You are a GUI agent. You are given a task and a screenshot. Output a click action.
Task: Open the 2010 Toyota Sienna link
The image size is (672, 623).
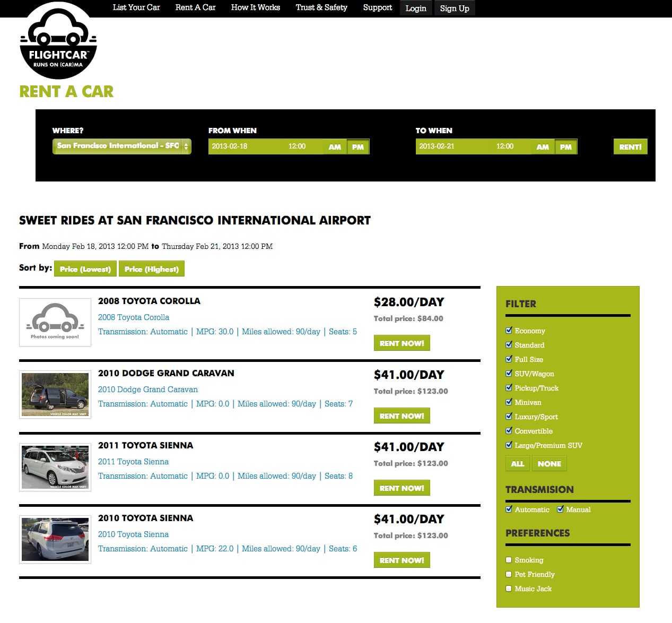pos(134,534)
